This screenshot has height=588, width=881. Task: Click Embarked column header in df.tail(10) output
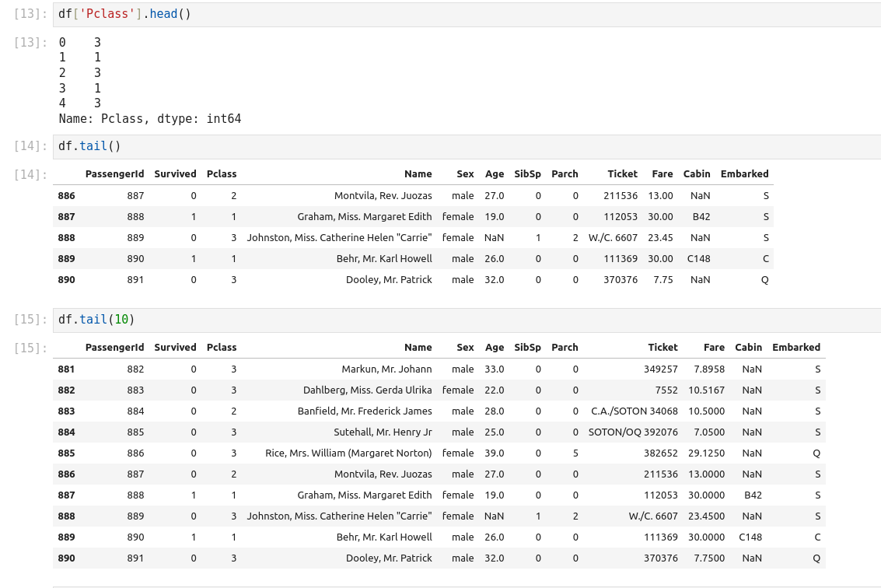[795, 348]
